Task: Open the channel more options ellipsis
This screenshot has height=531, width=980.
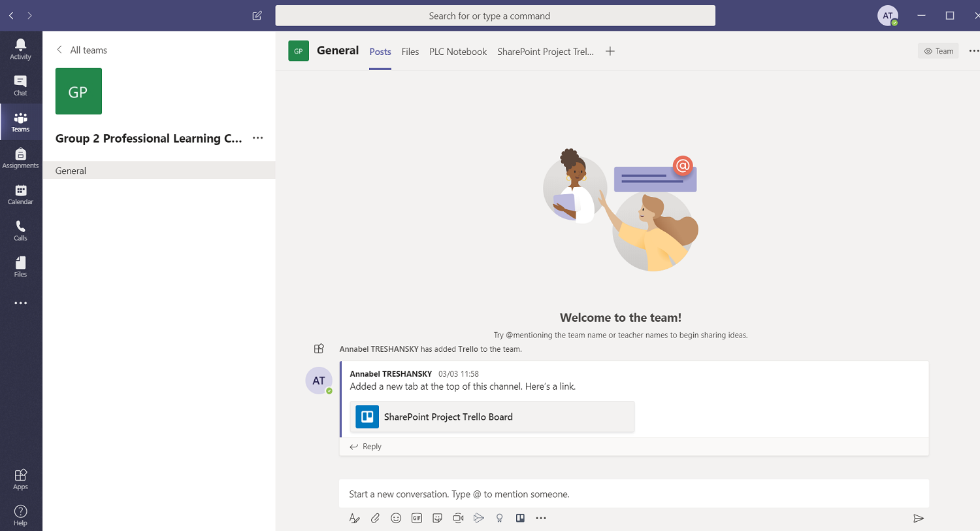Action: coord(973,51)
